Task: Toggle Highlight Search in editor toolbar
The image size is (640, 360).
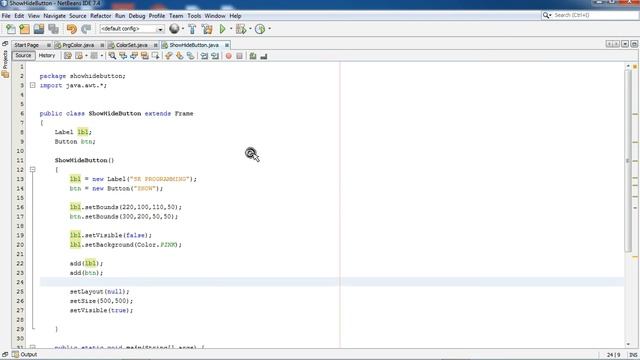Action: (145, 56)
